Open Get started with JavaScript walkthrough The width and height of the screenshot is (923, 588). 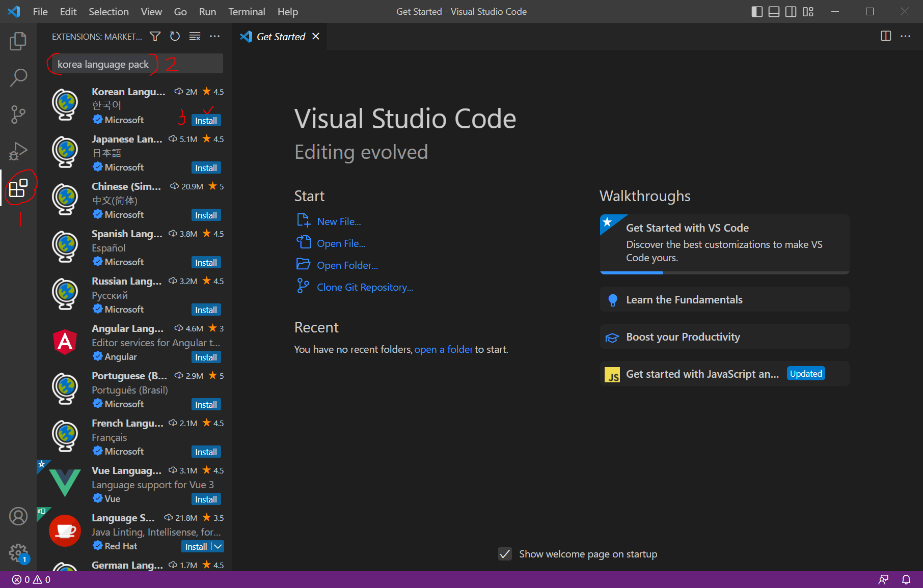point(724,374)
